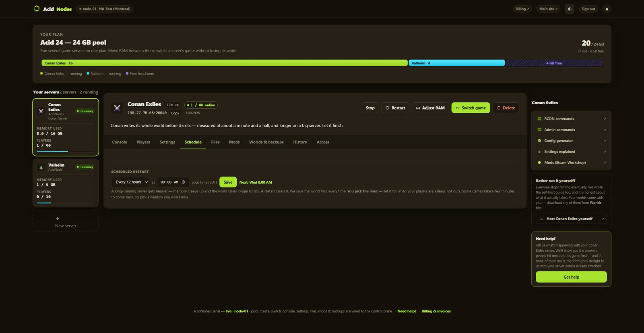This screenshot has width=644, height=333.
Task: Stop the Conan Exiles server
Action: click(370, 108)
